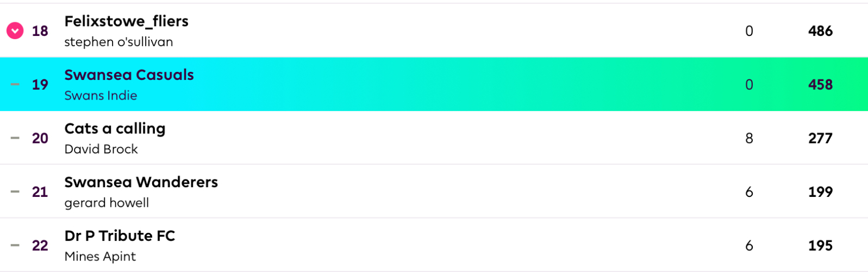Open the Swansea Casuals team page
Viewport: 868px width, 272px height.
coord(129,75)
